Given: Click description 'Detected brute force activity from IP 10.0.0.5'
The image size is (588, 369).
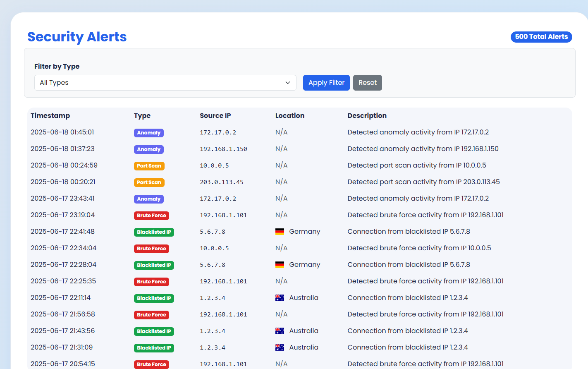Looking at the screenshot, I should (419, 248).
